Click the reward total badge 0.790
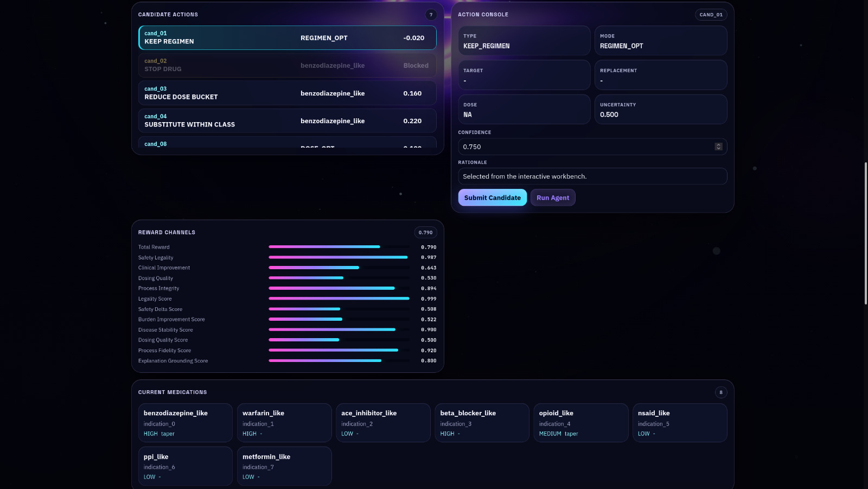This screenshot has height=489, width=868. click(x=426, y=232)
